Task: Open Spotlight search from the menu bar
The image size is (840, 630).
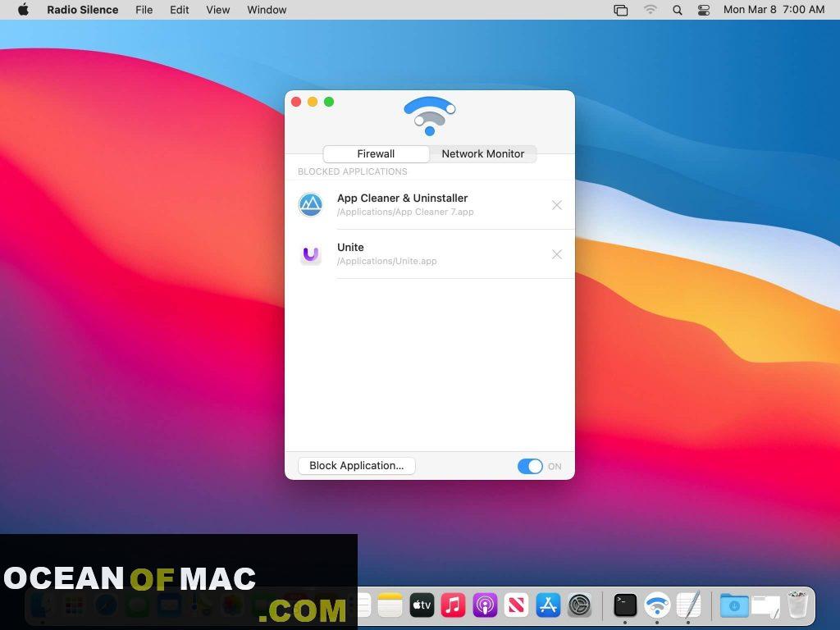Action: 677,10
